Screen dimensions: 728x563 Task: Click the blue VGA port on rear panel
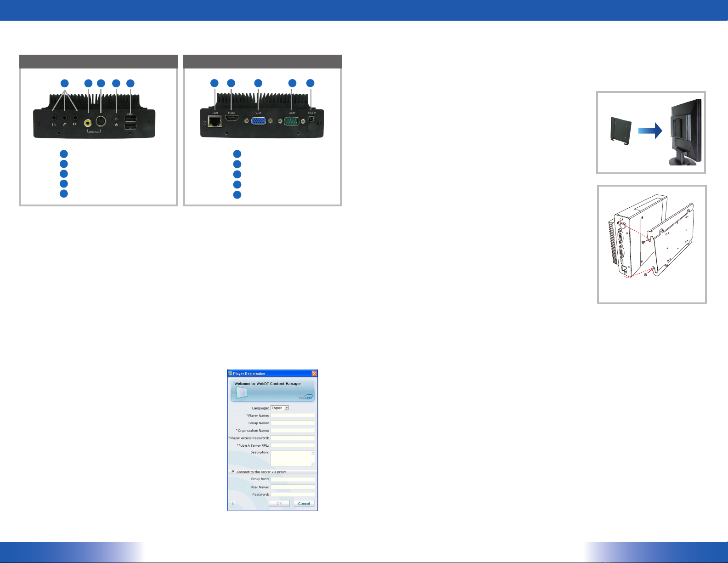click(258, 121)
